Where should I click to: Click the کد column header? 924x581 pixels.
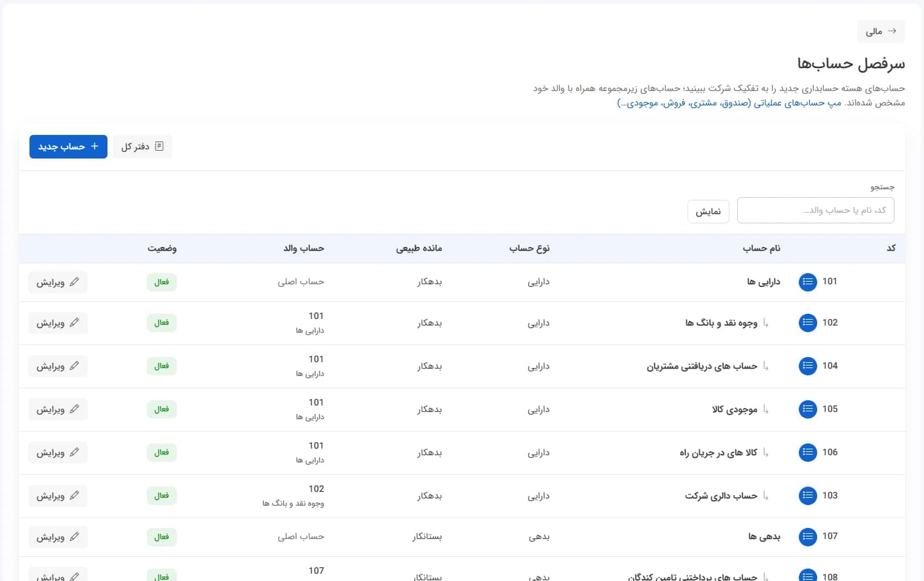point(891,248)
